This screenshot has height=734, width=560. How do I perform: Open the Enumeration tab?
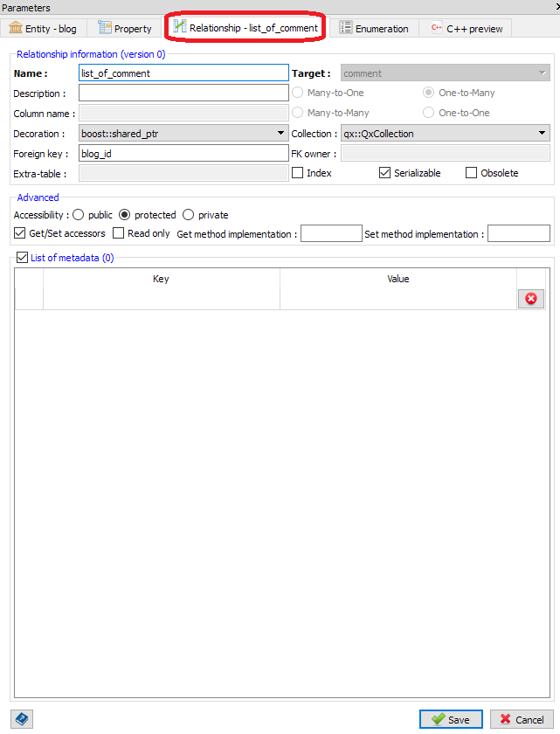click(x=373, y=29)
